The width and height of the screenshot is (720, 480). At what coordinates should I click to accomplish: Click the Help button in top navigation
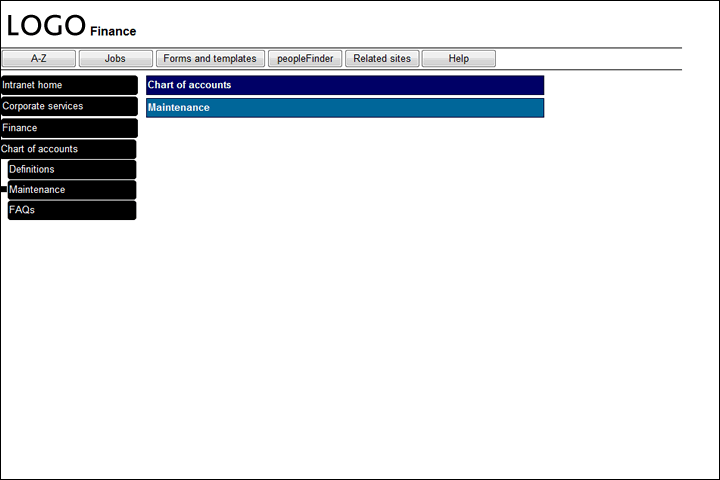click(x=459, y=59)
